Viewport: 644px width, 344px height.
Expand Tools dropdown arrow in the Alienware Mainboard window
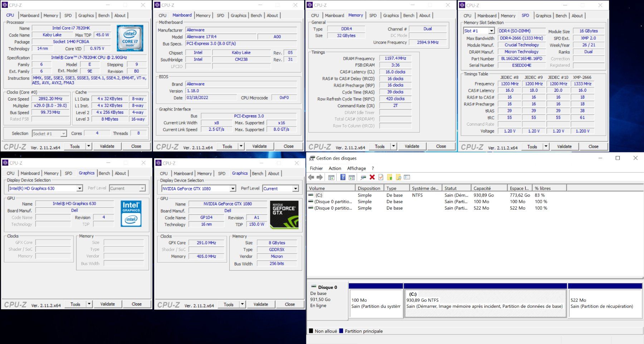coord(241,146)
